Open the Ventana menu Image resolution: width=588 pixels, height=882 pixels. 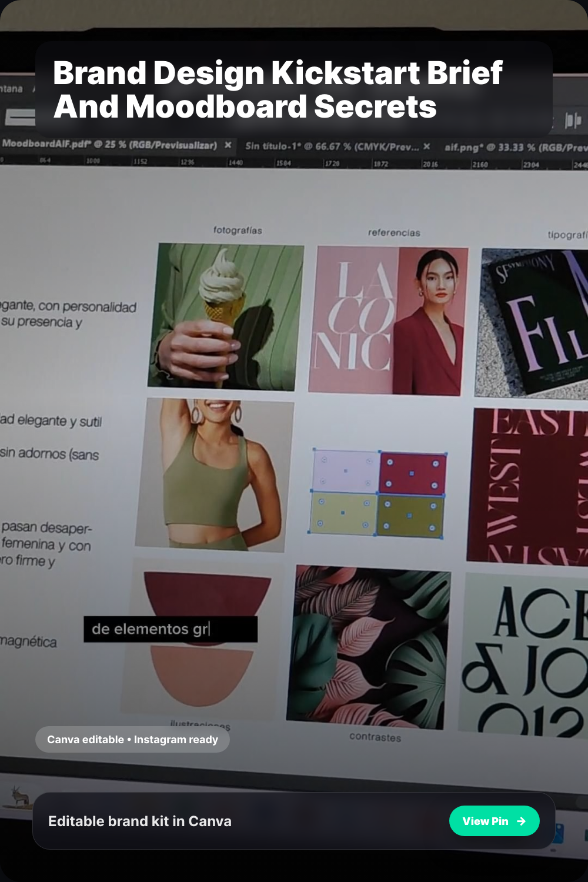(12, 89)
